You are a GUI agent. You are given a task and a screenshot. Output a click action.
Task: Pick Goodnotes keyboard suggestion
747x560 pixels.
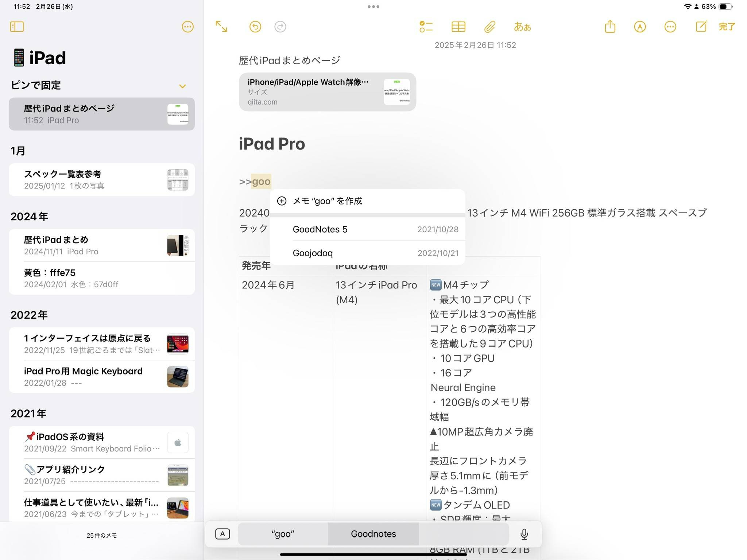373,534
